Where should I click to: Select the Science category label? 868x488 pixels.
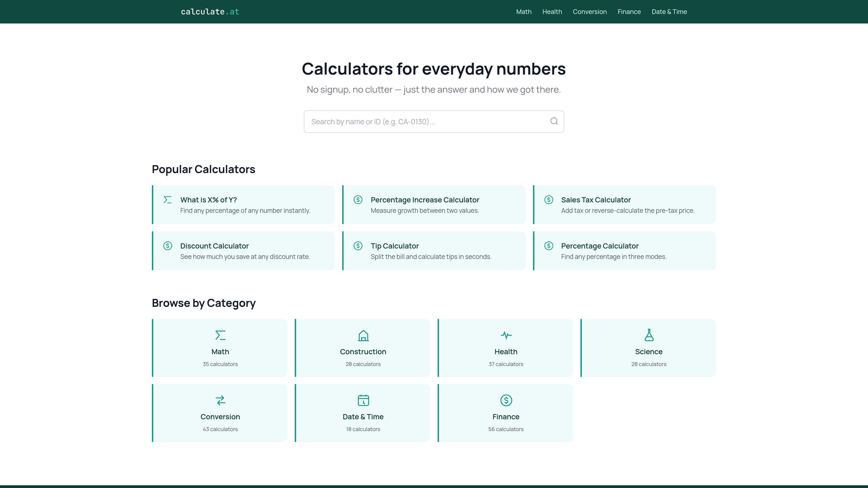click(649, 352)
